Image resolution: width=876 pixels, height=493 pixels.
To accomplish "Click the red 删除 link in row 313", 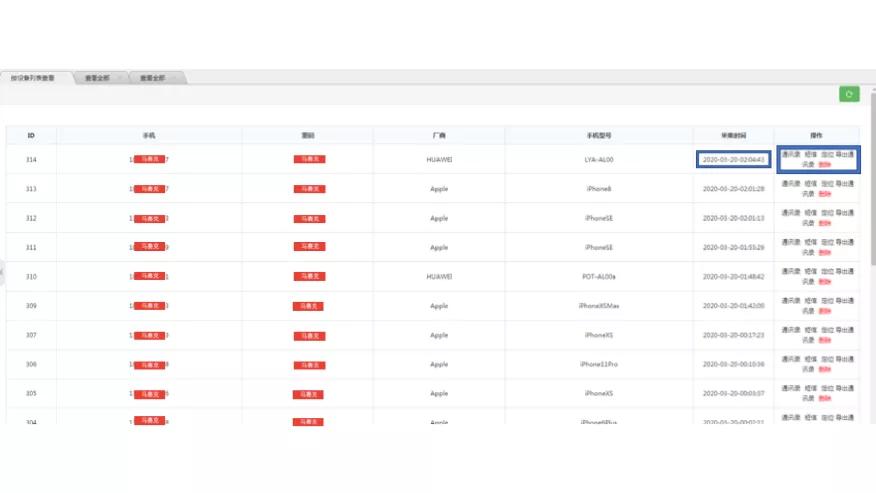I will [825, 194].
